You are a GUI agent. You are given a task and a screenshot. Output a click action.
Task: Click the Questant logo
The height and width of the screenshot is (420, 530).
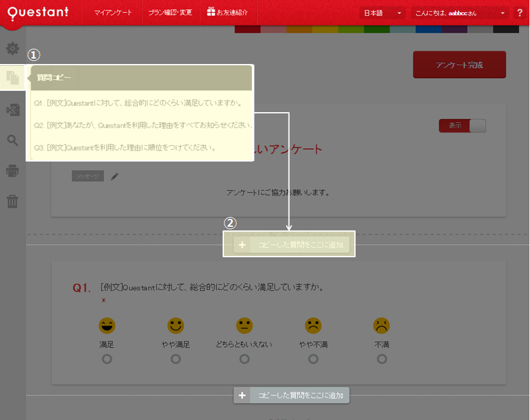(38, 13)
